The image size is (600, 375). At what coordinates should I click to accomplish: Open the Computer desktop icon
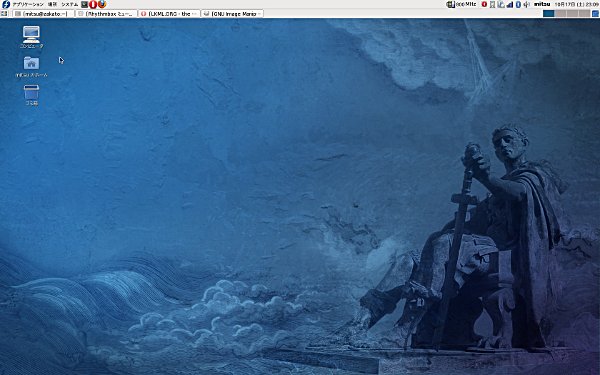(x=31, y=37)
